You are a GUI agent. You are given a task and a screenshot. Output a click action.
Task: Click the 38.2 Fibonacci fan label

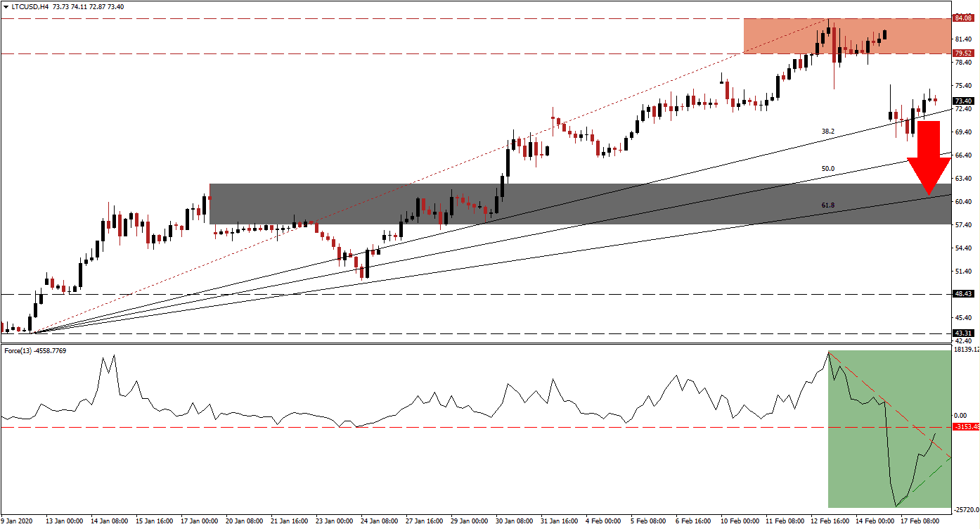point(827,132)
